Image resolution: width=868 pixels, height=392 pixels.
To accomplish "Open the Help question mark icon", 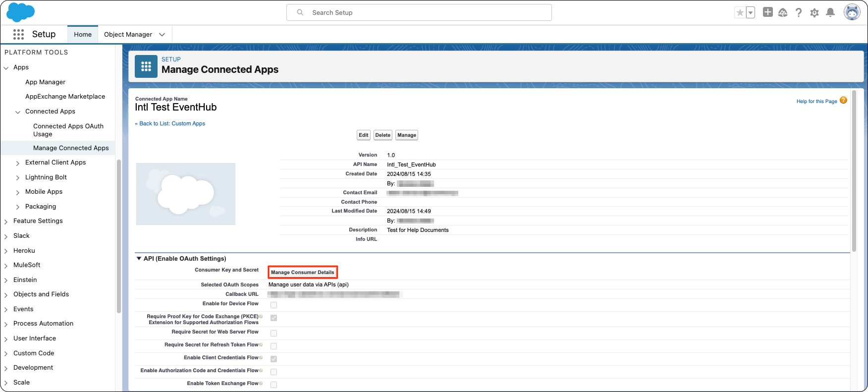I will click(x=799, y=13).
